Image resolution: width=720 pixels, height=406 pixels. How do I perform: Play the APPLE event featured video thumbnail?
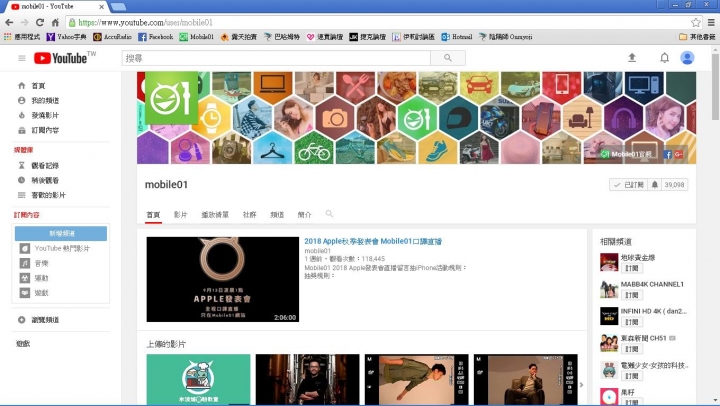click(x=223, y=279)
